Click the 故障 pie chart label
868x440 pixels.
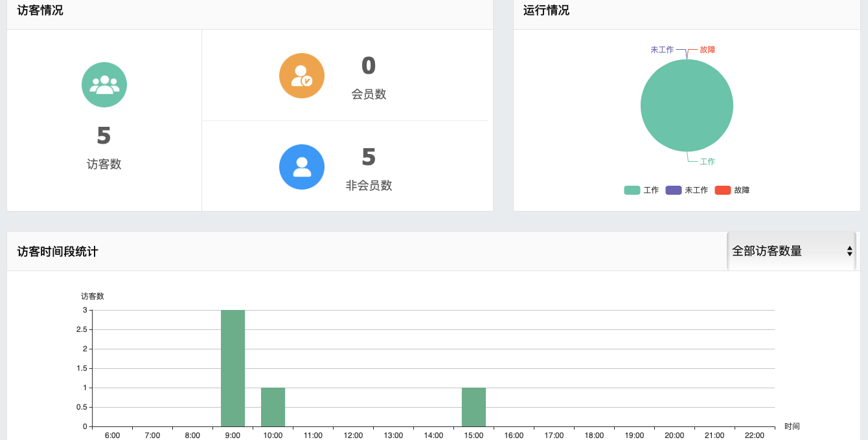pos(707,49)
